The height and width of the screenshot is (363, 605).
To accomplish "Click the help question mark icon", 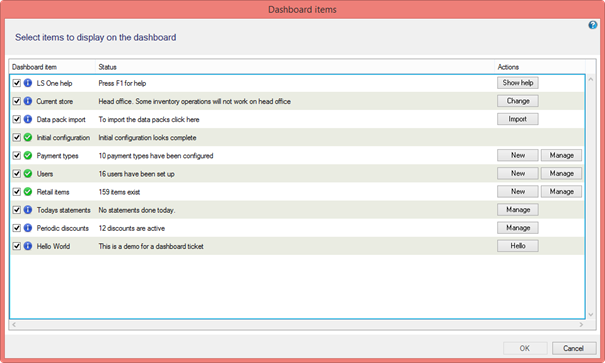I will point(593,25).
